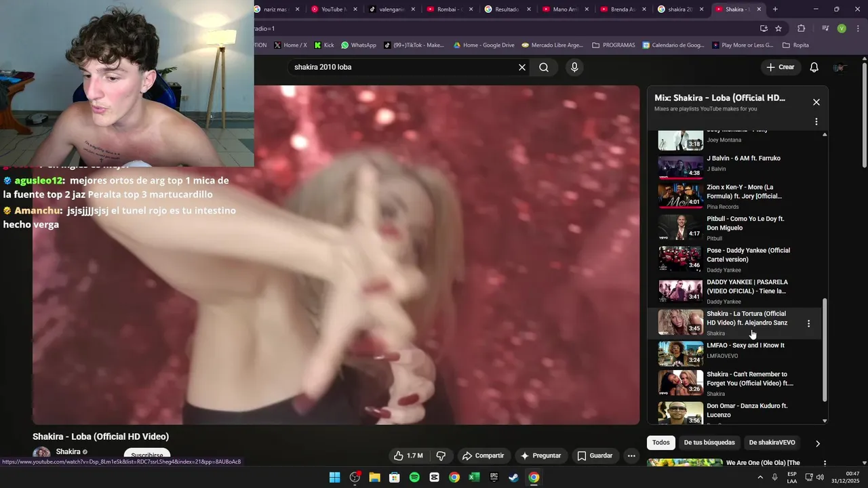Open the Ropita bookmarks folder
The width and height of the screenshot is (868, 488).
tap(795, 45)
